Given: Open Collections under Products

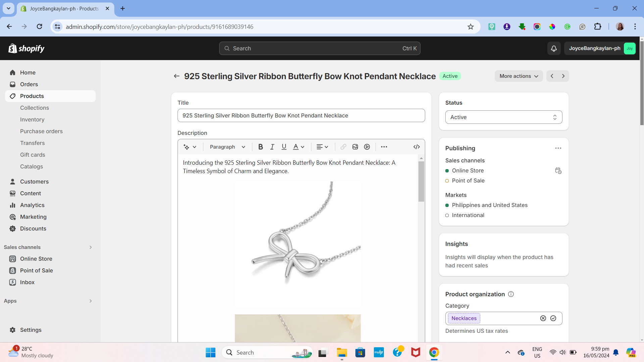Looking at the screenshot, I should (x=34, y=108).
